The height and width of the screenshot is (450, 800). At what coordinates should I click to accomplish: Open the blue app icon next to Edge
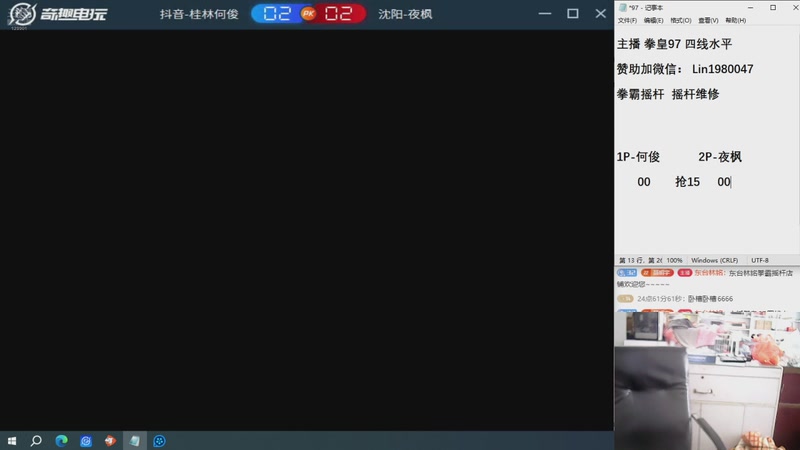click(86, 440)
